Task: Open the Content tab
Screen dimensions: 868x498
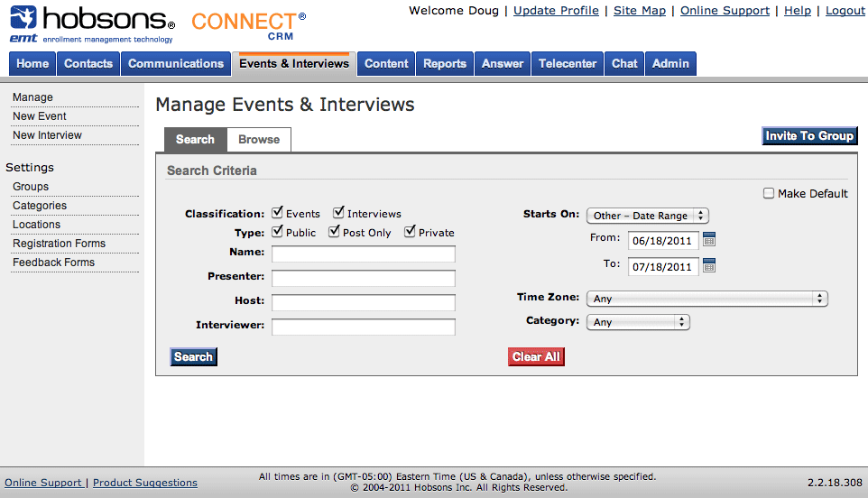Action: tap(386, 64)
